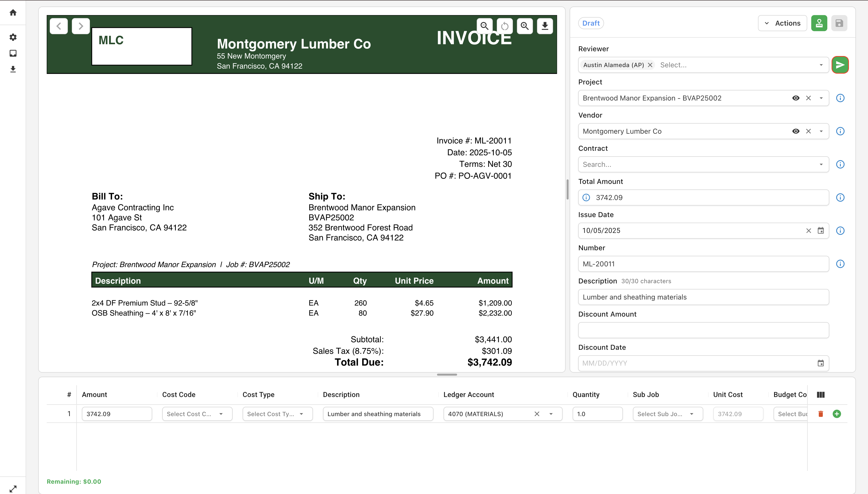Expand the Ledger Account dropdown arrow
The image size is (868, 494).
(x=551, y=414)
